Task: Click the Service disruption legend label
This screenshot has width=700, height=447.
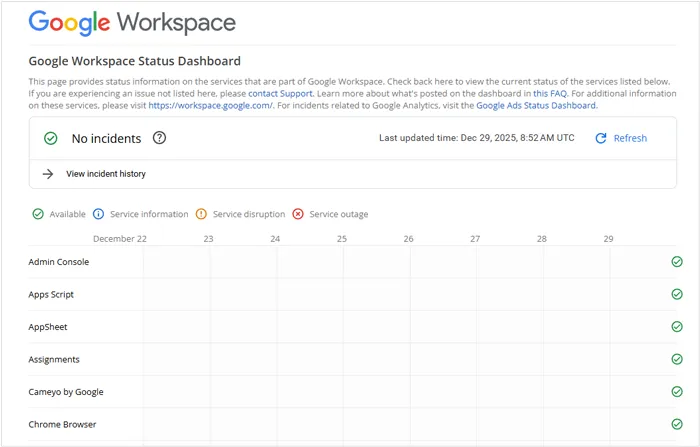Action: click(249, 214)
